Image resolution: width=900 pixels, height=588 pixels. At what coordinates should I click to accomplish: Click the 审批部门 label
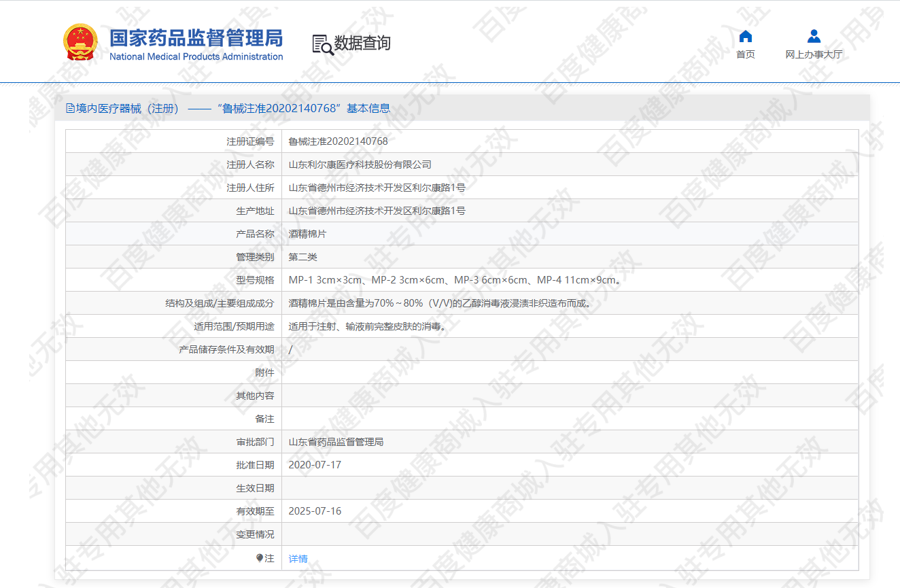coord(255,442)
